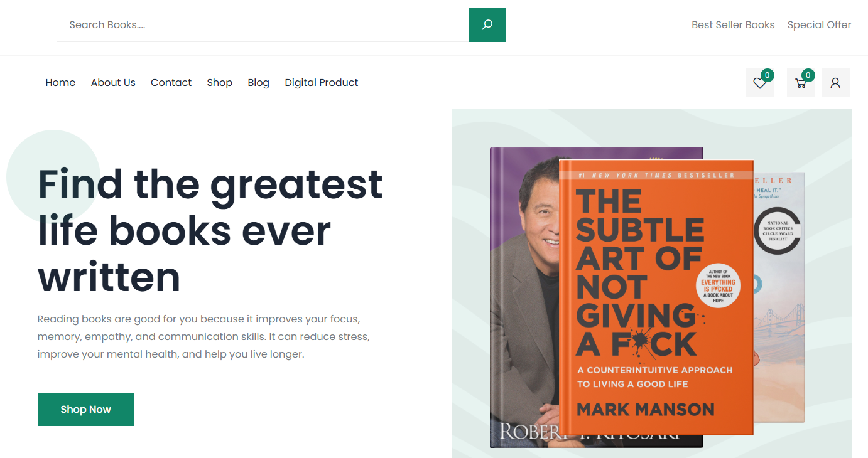868x458 pixels.
Task: Open the Digital Product menu item
Action: [x=321, y=83]
